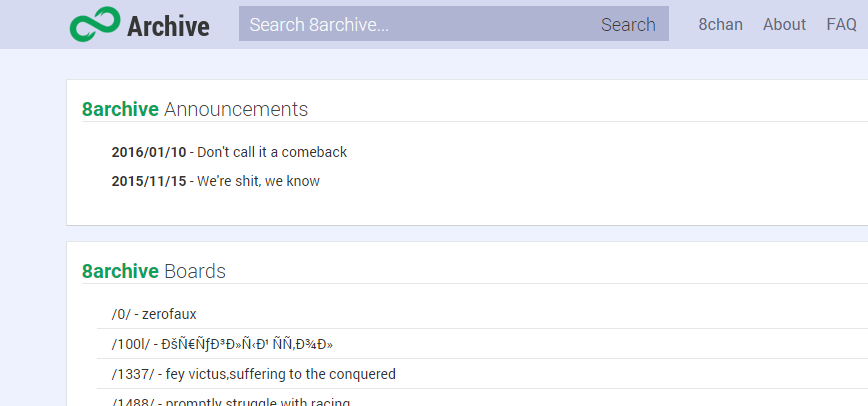Click the Archive site title

(x=168, y=26)
